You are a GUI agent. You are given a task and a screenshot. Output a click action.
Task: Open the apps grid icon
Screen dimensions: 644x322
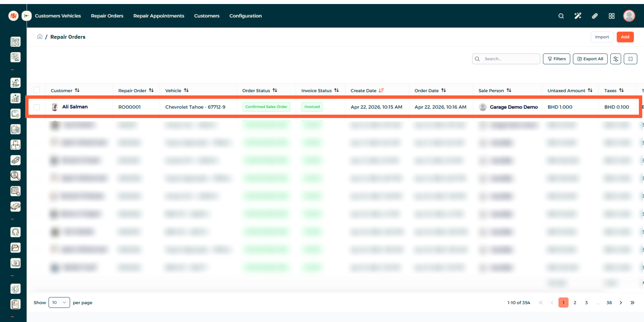click(611, 16)
